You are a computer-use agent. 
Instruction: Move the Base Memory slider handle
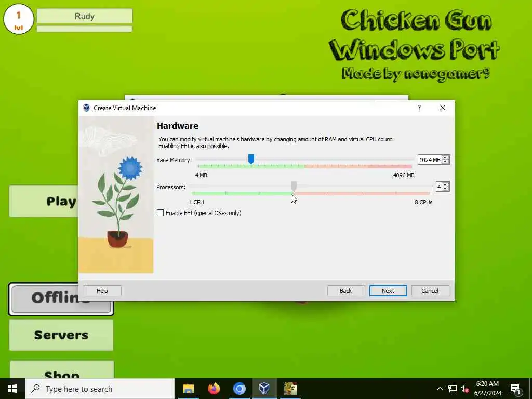(251, 159)
